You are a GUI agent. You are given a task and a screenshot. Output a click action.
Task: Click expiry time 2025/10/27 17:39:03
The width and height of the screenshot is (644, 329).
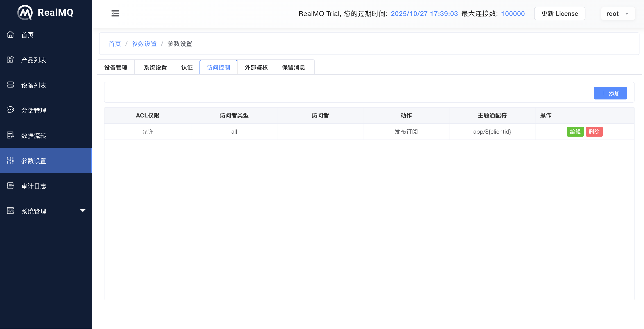pyautogui.click(x=424, y=14)
